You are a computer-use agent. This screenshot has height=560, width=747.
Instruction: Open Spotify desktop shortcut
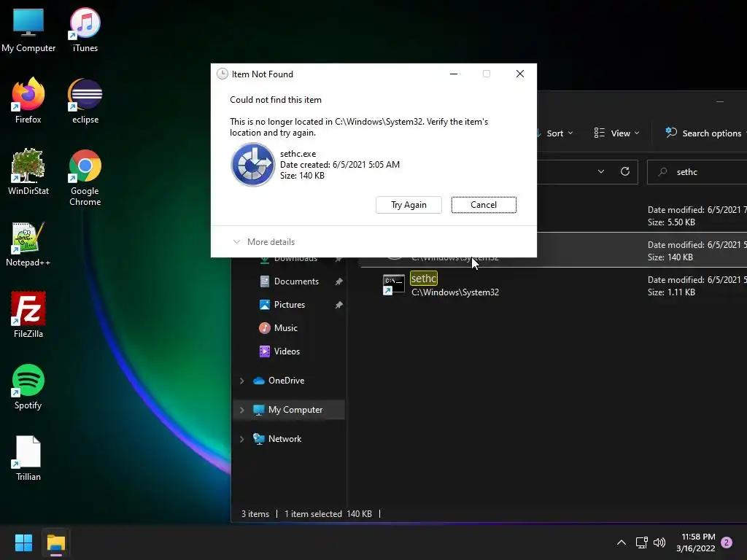pos(28,386)
